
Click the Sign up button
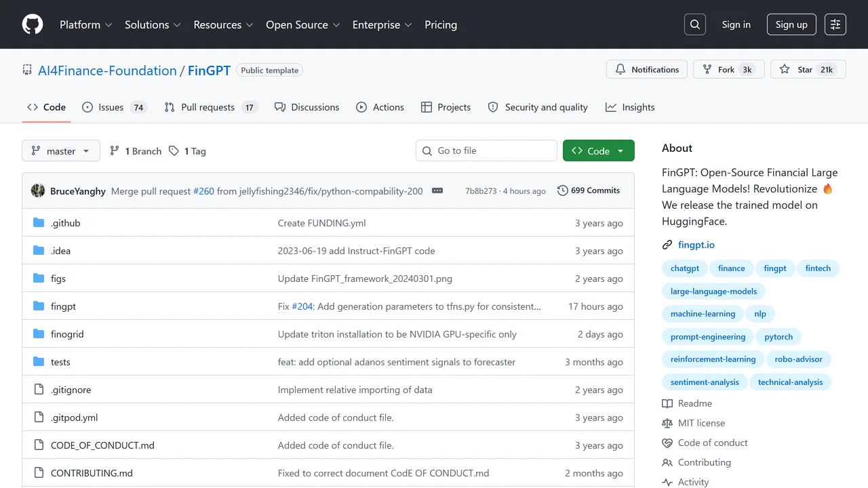791,24
